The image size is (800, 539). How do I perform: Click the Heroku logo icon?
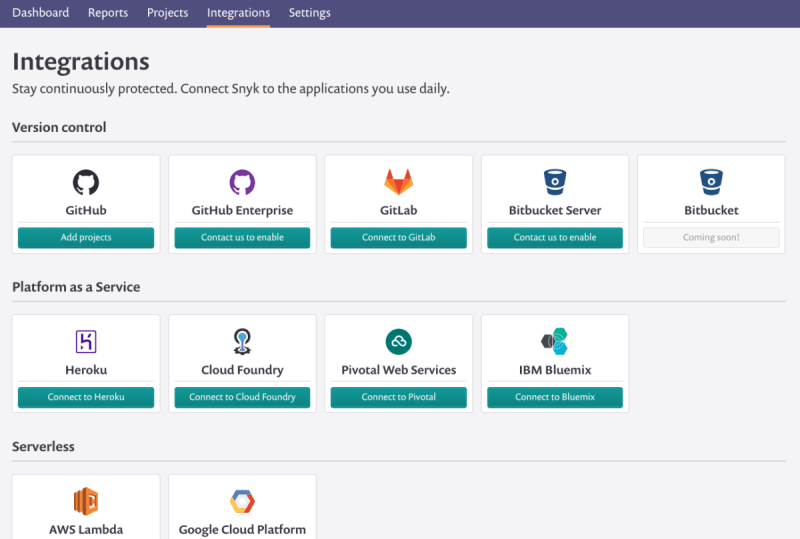tap(86, 341)
